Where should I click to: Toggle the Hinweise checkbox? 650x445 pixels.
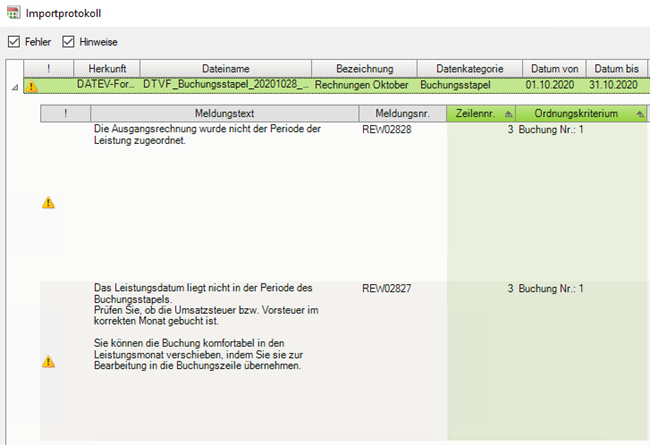(x=69, y=42)
